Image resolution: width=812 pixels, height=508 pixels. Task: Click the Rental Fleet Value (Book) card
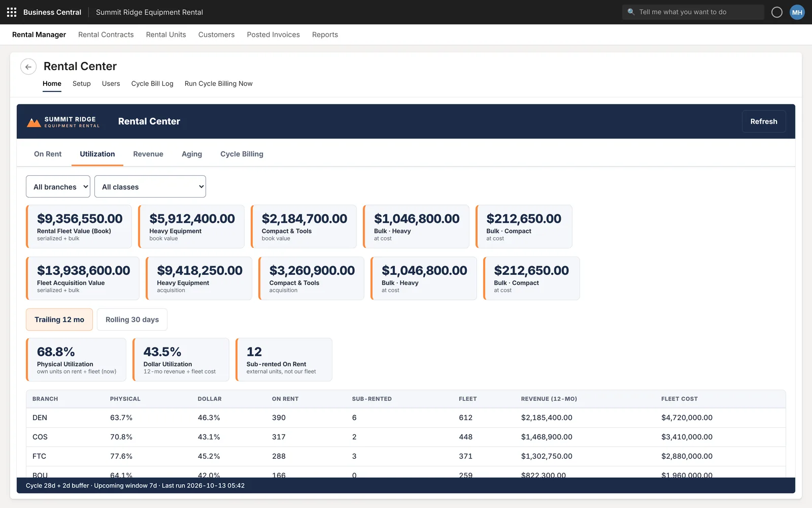pyautogui.click(x=79, y=227)
